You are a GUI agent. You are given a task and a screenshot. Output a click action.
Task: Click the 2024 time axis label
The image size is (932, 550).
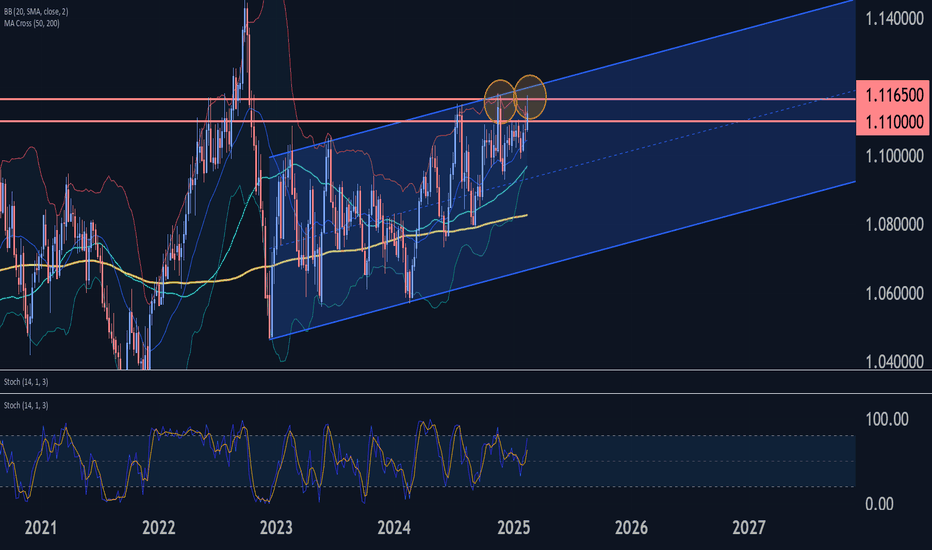pos(394,527)
